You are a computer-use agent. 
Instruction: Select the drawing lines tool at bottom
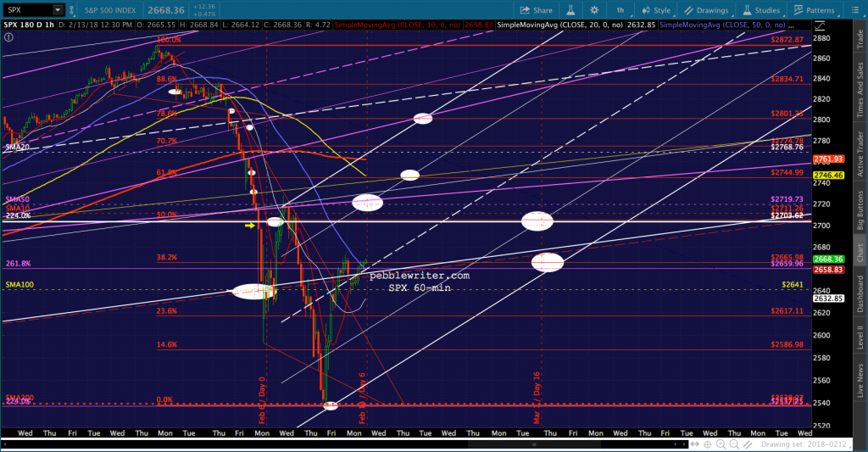(x=748, y=444)
